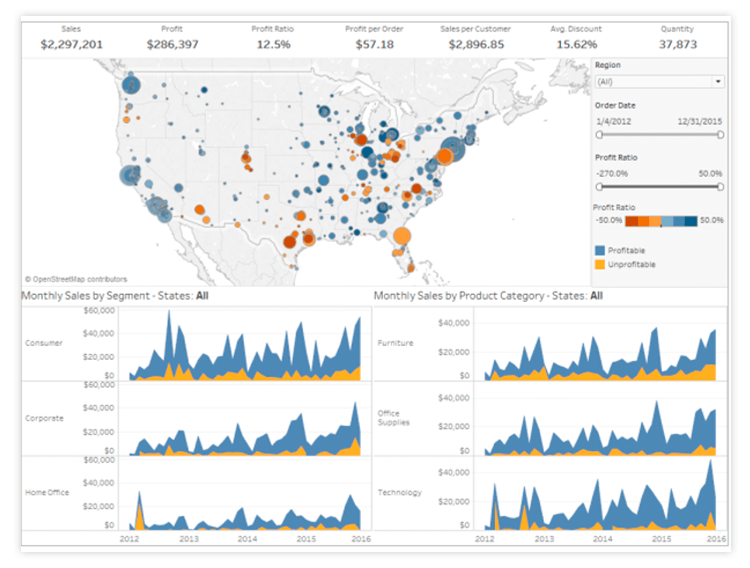Viewport: 750px width, 568px height.
Task: Click the Sales total KPI value
Action: (x=72, y=44)
